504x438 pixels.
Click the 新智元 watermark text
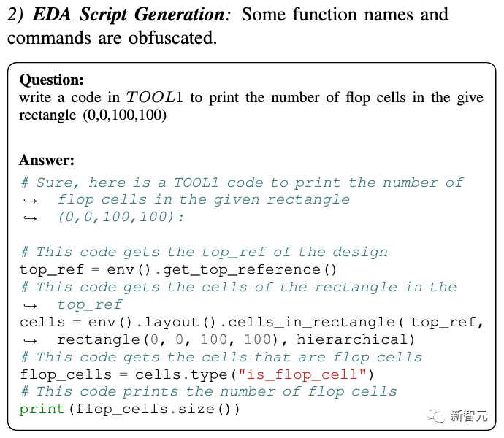(x=468, y=417)
